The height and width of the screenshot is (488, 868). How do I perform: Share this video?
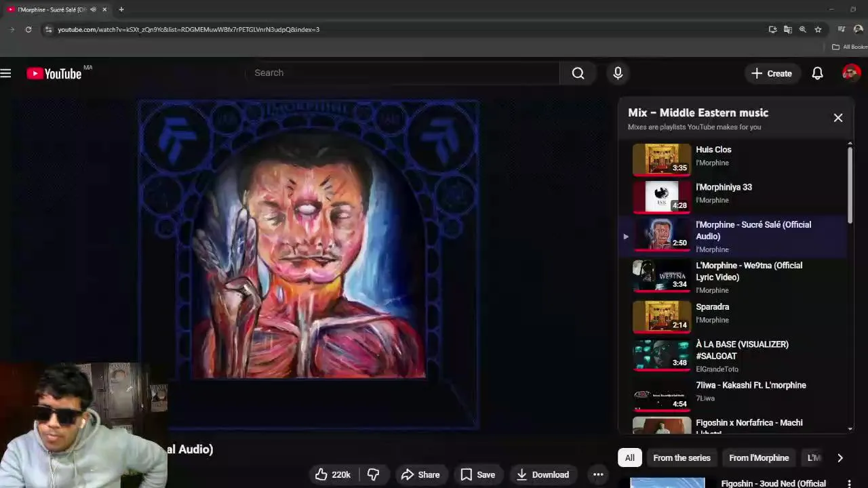[420, 474]
